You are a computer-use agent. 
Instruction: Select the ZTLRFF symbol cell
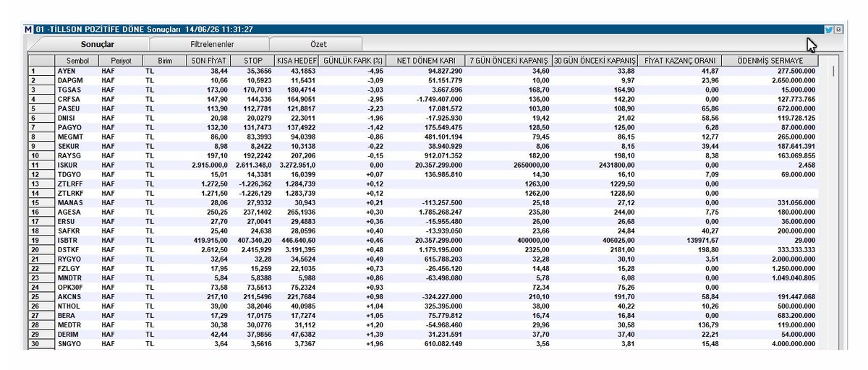pyautogui.click(x=77, y=184)
